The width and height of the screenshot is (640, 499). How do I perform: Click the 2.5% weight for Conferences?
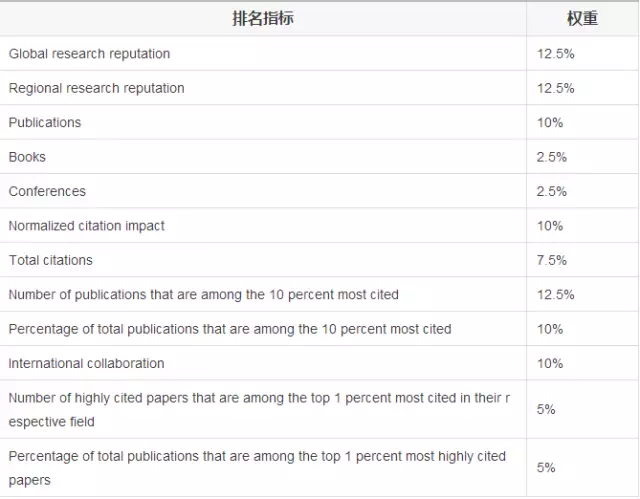coord(552,191)
